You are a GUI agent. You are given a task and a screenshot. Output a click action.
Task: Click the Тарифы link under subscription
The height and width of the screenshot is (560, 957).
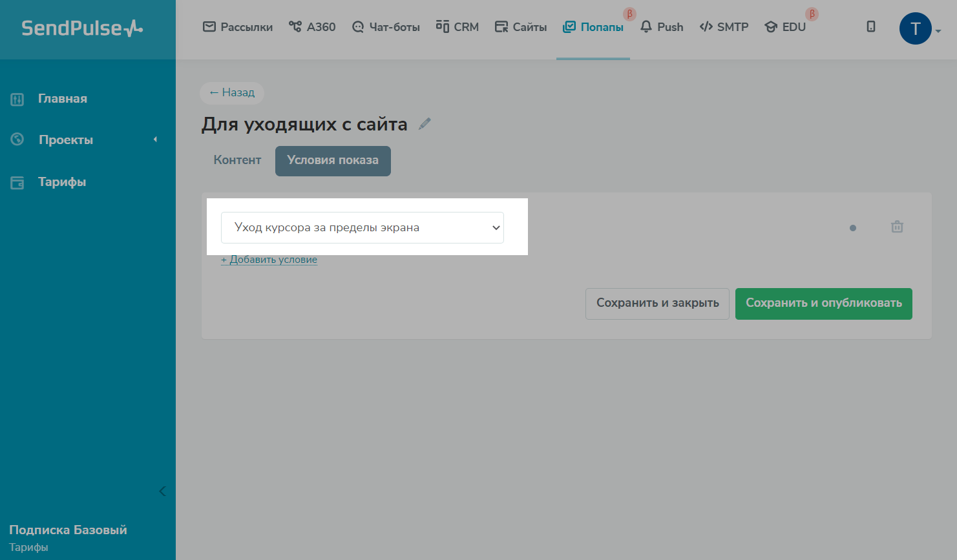click(x=28, y=547)
